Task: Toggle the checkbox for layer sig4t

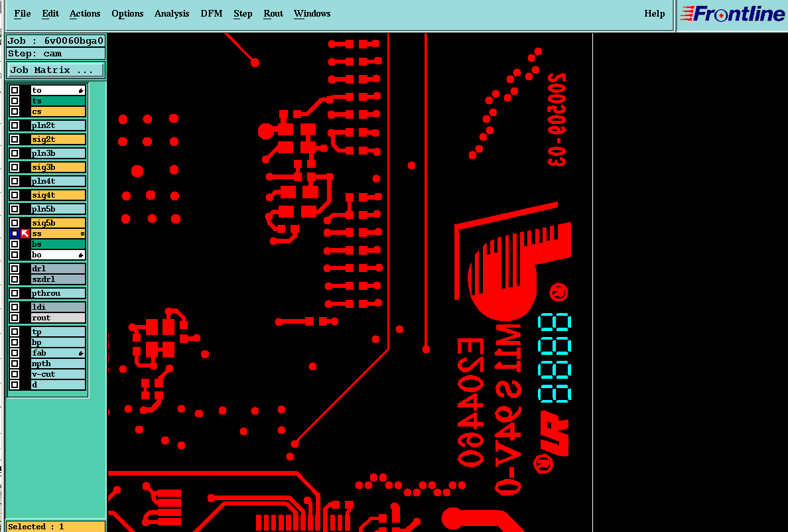Action: click(15, 195)
